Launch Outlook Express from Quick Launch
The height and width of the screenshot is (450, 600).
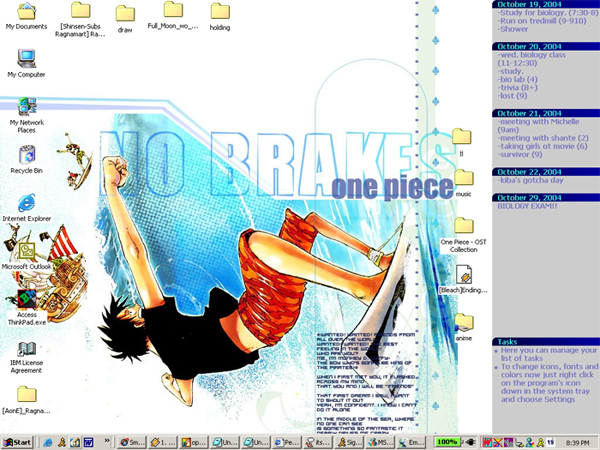(75, 443)
